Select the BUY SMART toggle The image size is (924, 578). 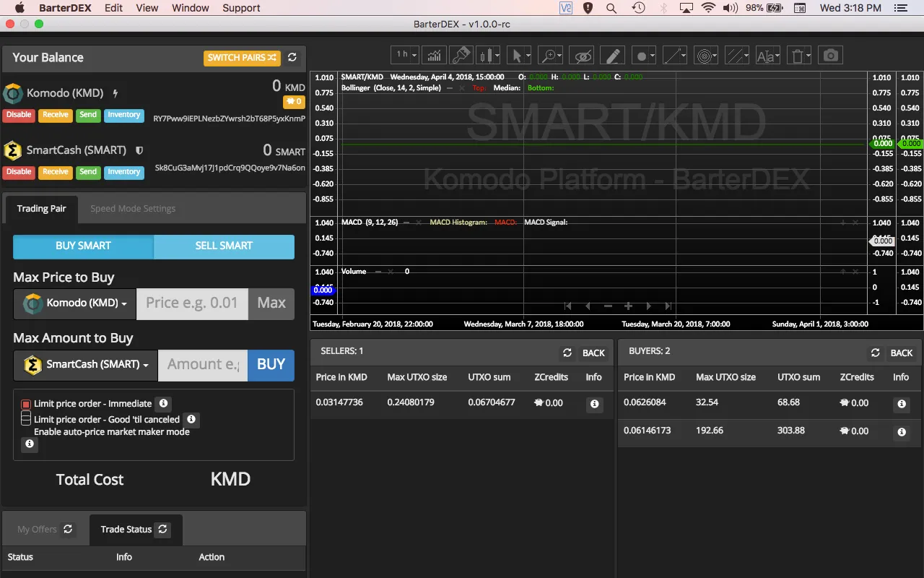pos(83,246)
